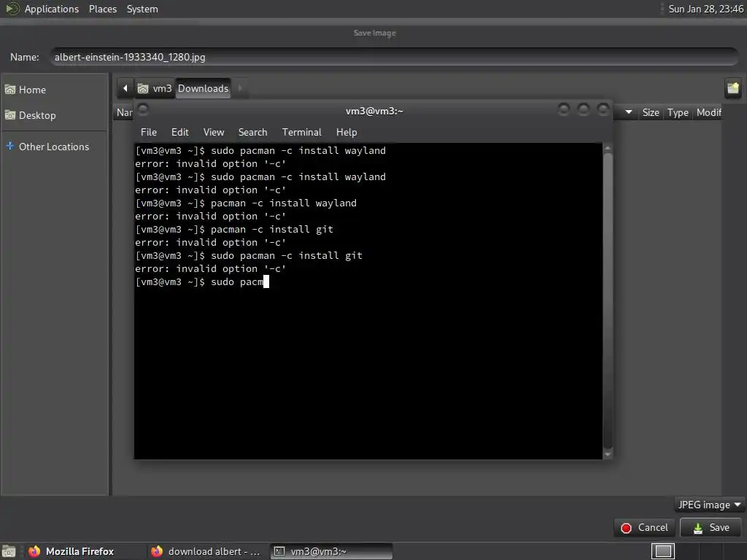Open the JPEG image file type dropdown
The height and width of the screenshot is (560, 747).
pyautogui.click(x=709, y=505)
